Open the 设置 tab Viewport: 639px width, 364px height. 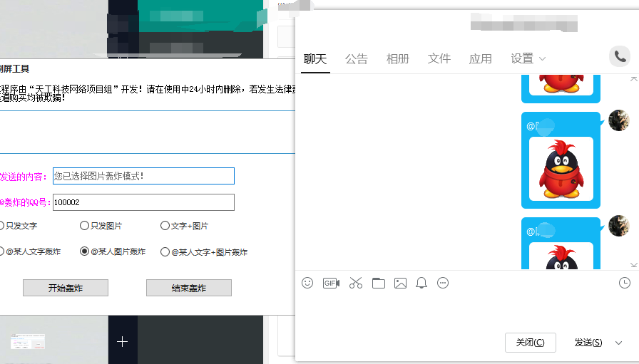(522, 59)
